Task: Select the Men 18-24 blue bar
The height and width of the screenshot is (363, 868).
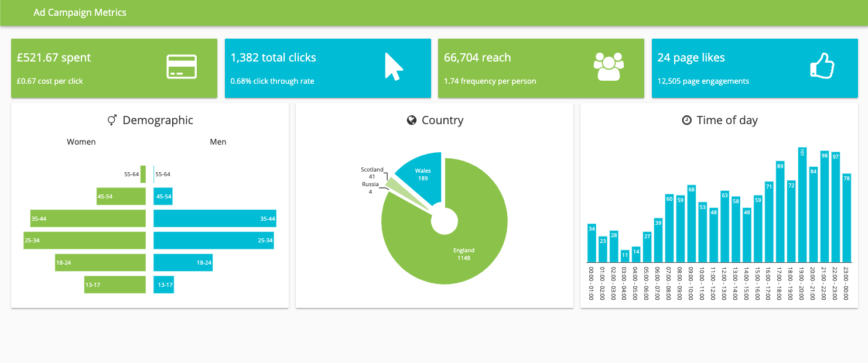Action: point(183,263)
